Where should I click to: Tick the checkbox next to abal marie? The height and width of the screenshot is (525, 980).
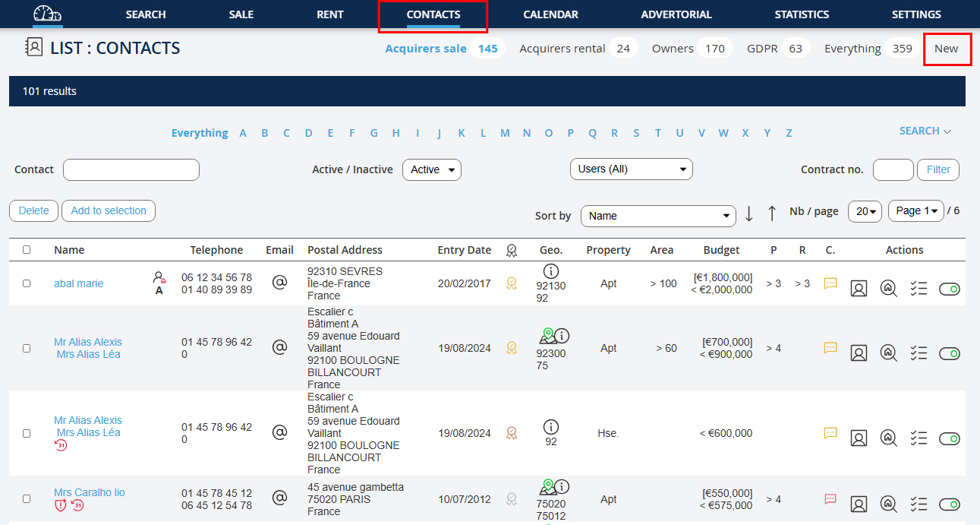pyautogui.click(x=27, y=283)
